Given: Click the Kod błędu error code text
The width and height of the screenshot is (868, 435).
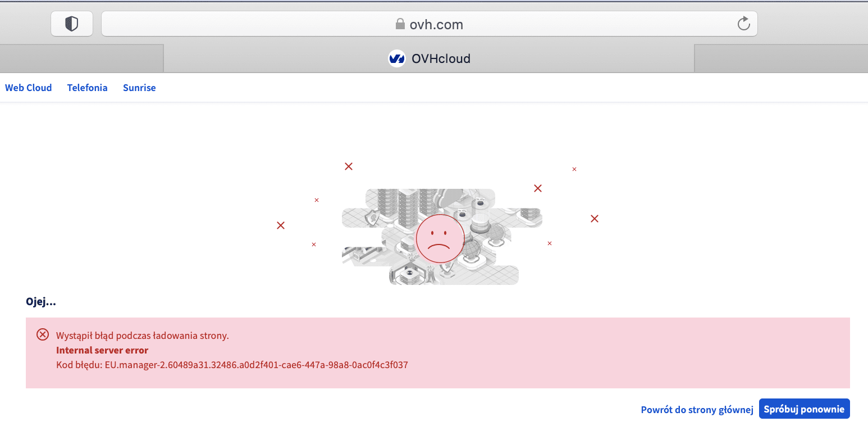Looking at the screenshot, I should coord(232,365).
